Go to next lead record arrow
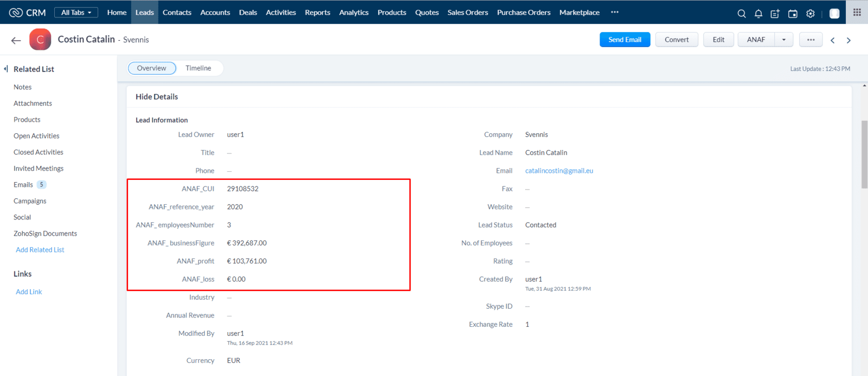 848,40
